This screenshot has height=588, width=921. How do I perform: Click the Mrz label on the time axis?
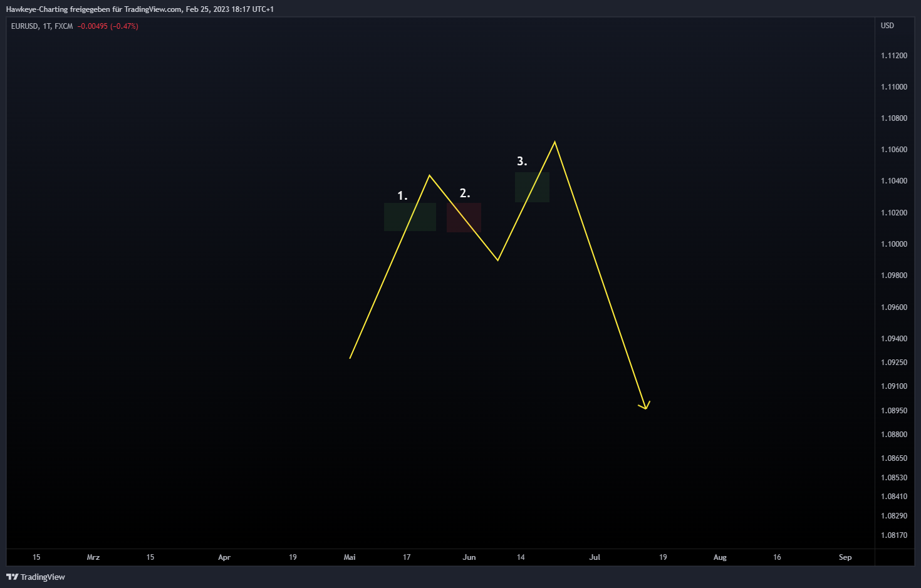pyautogui.click(x=93, y=557)
